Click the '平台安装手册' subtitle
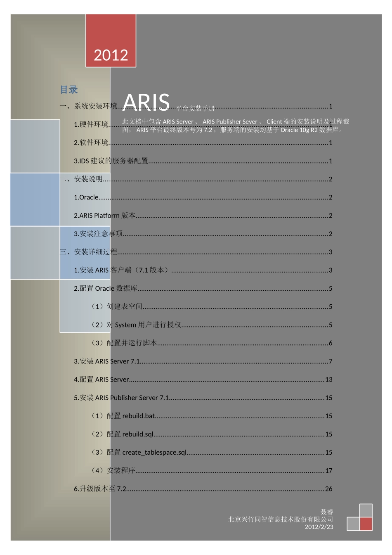392x555 pixels. (x=195, y=108)
